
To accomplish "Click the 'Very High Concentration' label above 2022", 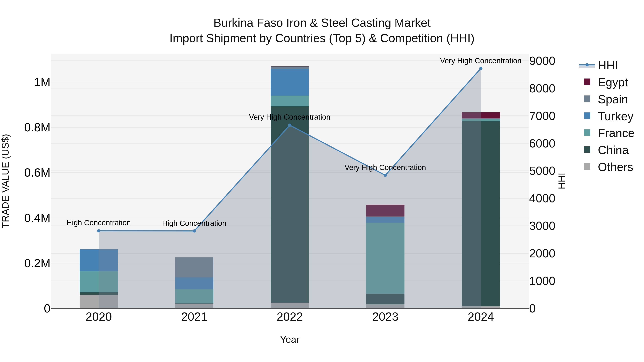I will [x=290, y=117].
